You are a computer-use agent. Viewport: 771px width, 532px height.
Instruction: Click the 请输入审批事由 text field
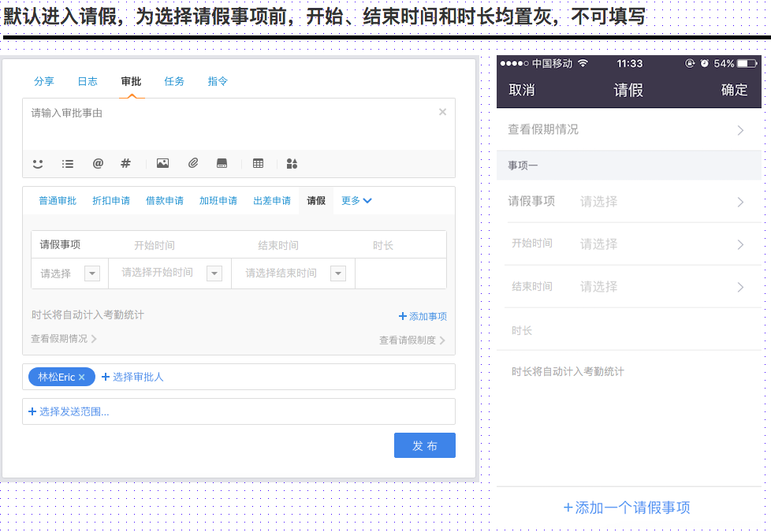click(x=229, y=122)
